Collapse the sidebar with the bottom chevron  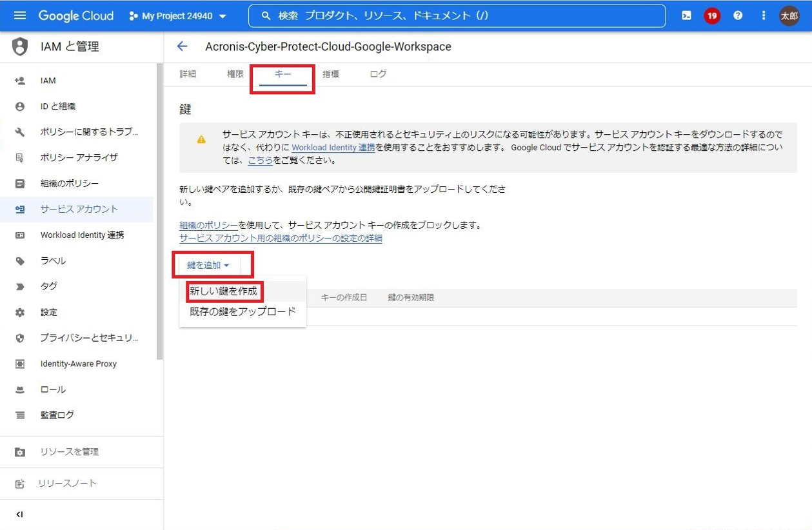pos(19,515)
